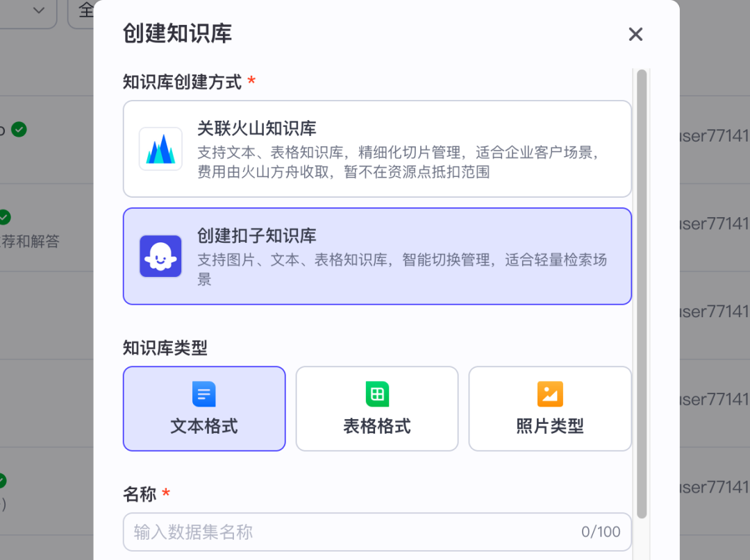Click the 荐和解答 text in background list
The height and width of the screenshot is (560, 750).
tap(31, 241)
